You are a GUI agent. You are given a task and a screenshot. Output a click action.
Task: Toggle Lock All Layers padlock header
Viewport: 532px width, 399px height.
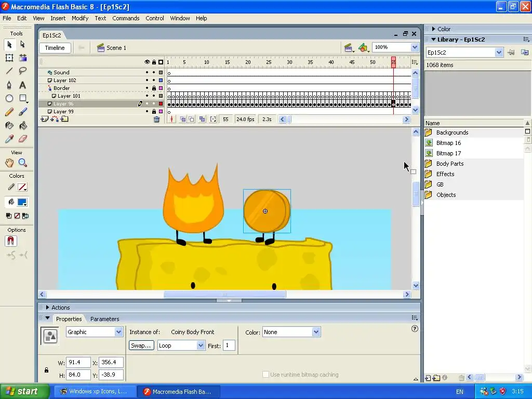coord(154,62)
